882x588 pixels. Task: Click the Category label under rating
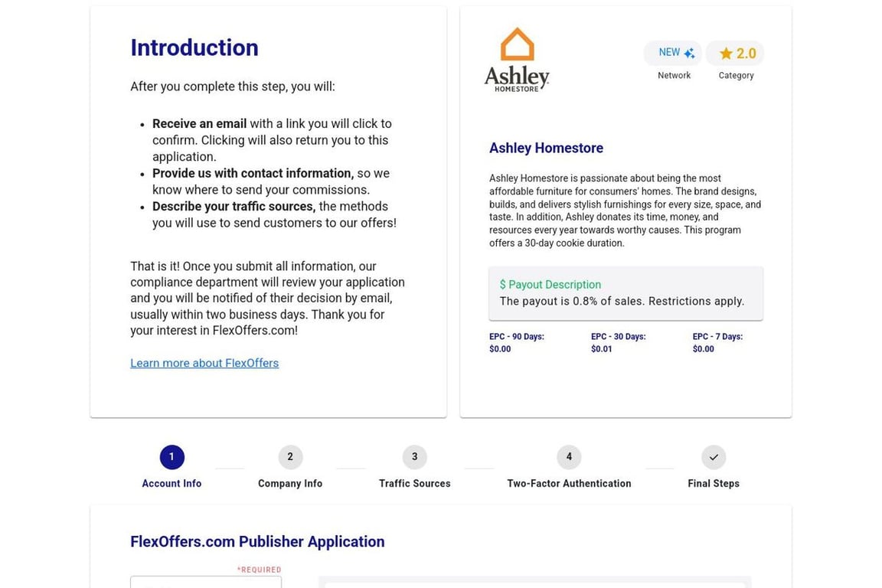736,75
